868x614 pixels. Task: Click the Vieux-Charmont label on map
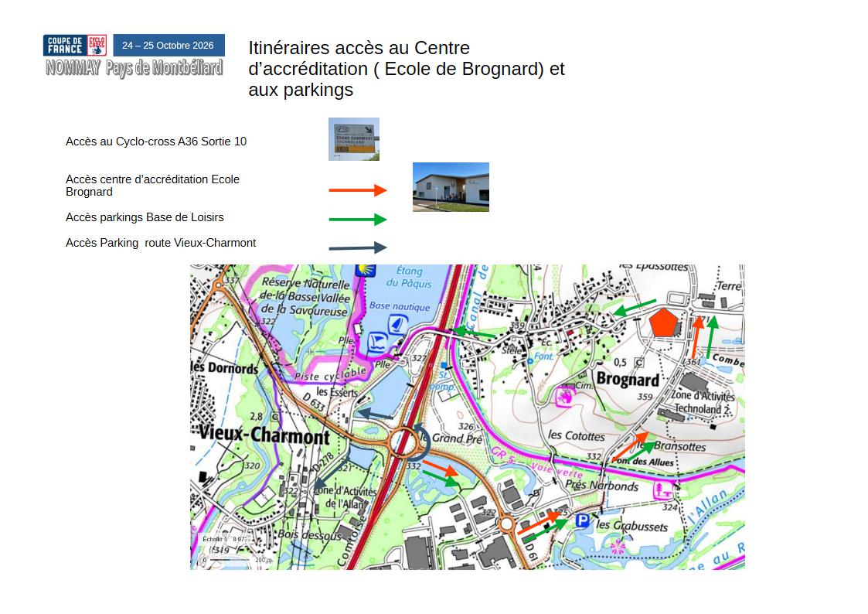click(264, 434)
